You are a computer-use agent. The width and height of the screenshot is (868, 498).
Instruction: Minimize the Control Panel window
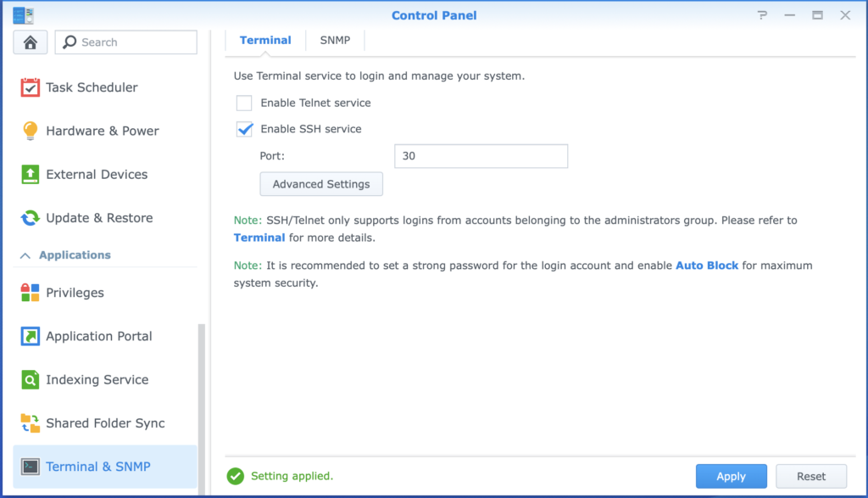[x=790, y=15]
